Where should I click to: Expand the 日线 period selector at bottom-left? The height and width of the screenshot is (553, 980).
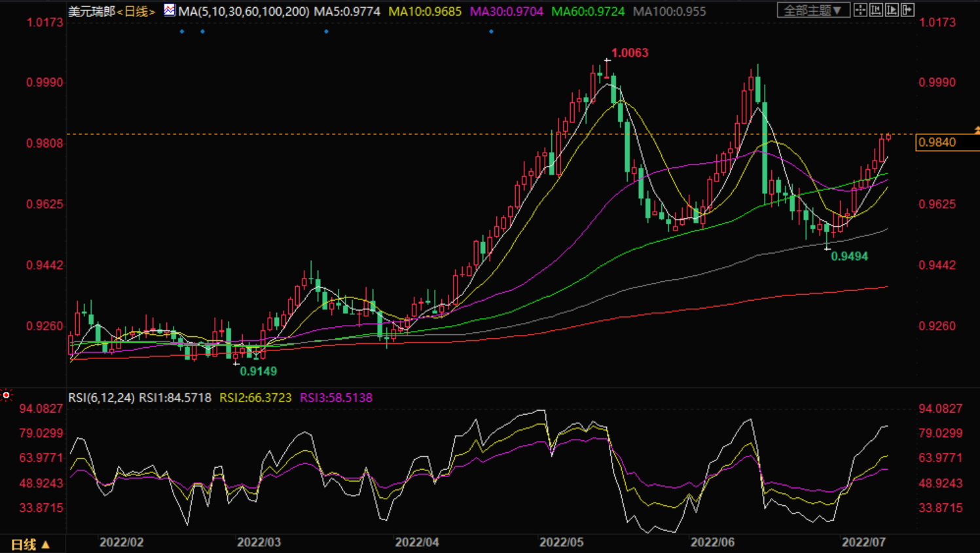(30, 544)
